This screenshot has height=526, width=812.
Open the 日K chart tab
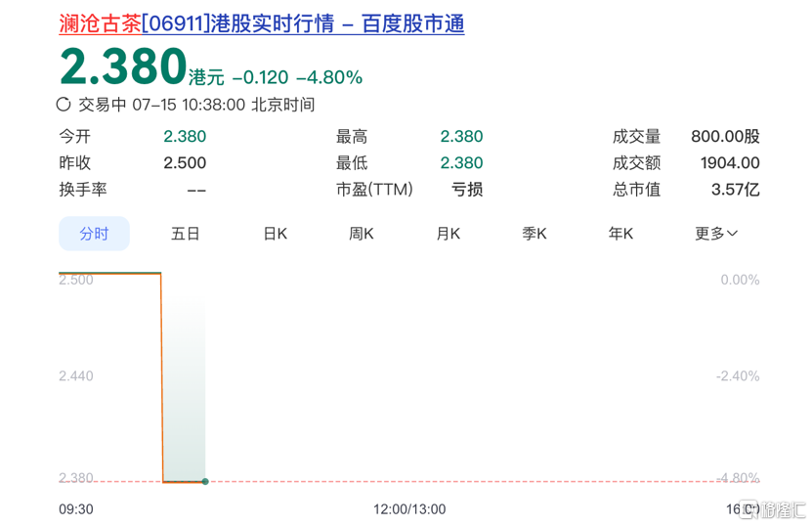pos(275,234)
